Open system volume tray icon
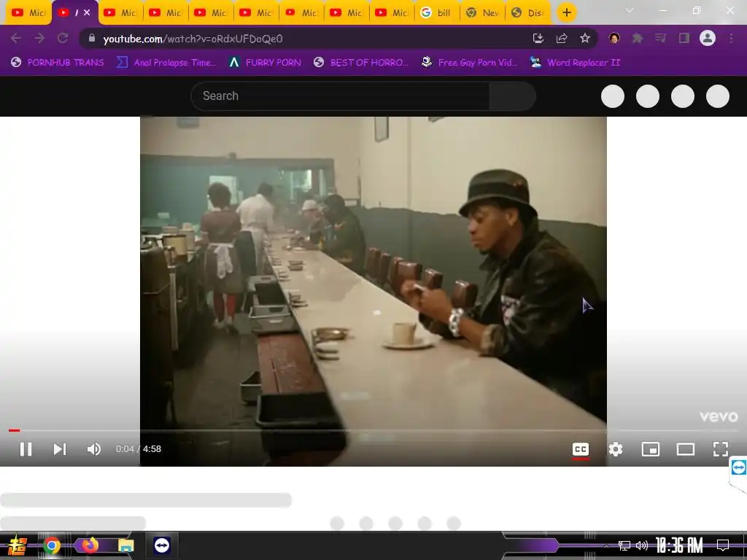 (x=642, y=545)
